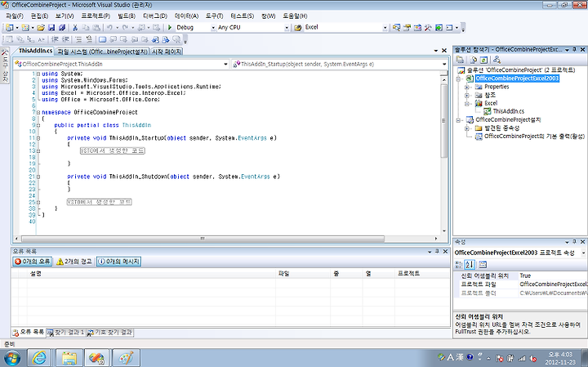Open the Object Browser toolbar icon

tap(417, 28)
